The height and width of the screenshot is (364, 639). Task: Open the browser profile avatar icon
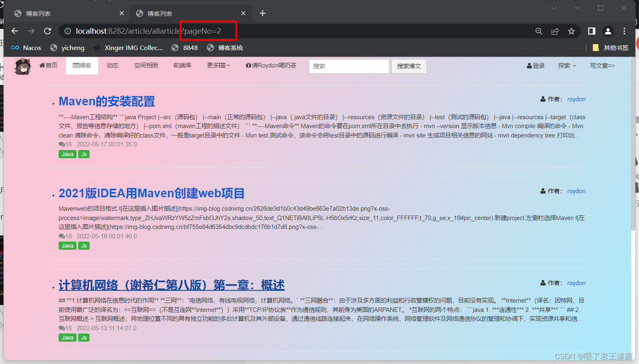[x=608, y=31]
